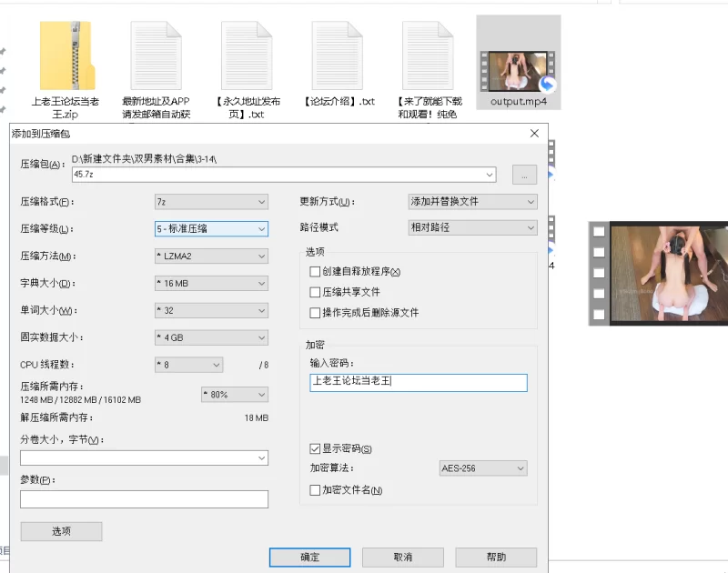Open the 压缩格式 7z dropdown
Viewport: 728px width, 573px height.
(211, 202)
